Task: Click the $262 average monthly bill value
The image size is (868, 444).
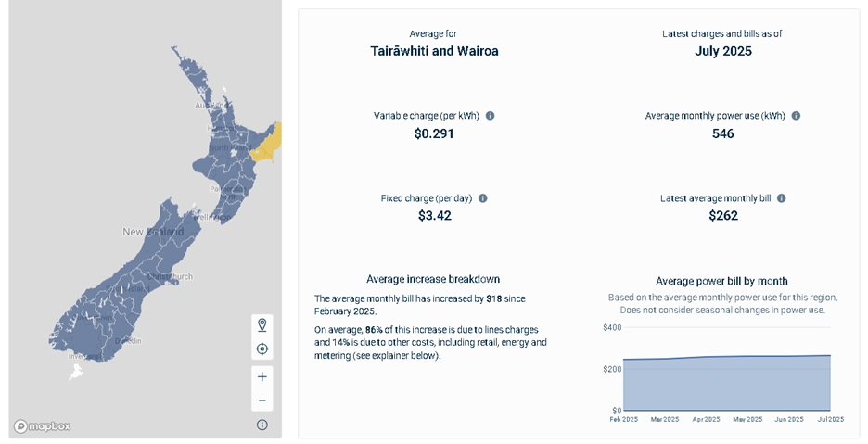Action: (722, 215)
